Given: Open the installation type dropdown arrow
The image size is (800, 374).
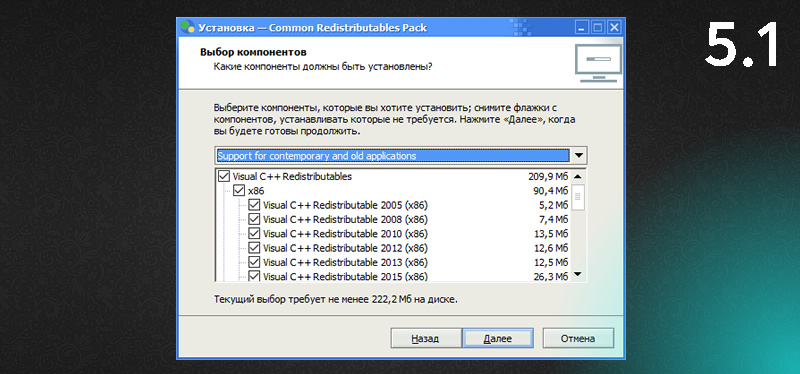Looking at the screenshot, I should (x=579, y=156).
